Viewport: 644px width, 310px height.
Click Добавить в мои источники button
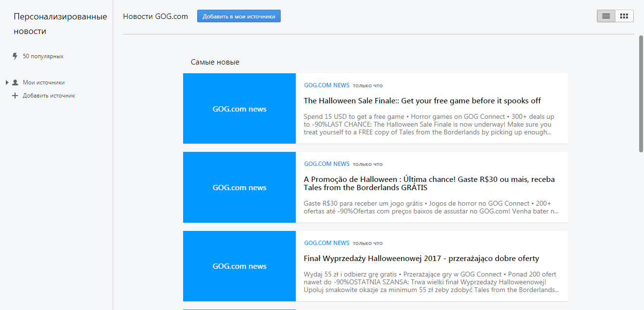239,16
